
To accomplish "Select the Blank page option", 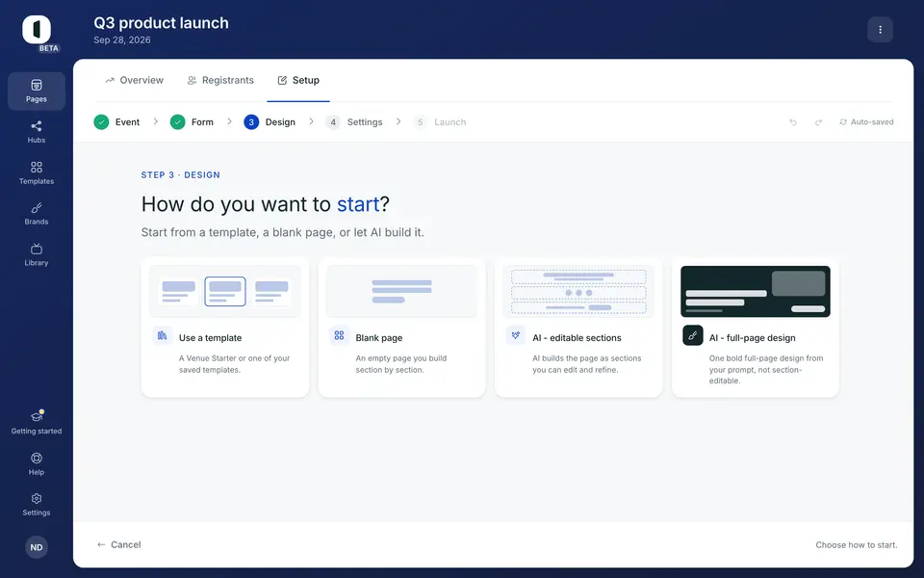I will tap(402, 328).
